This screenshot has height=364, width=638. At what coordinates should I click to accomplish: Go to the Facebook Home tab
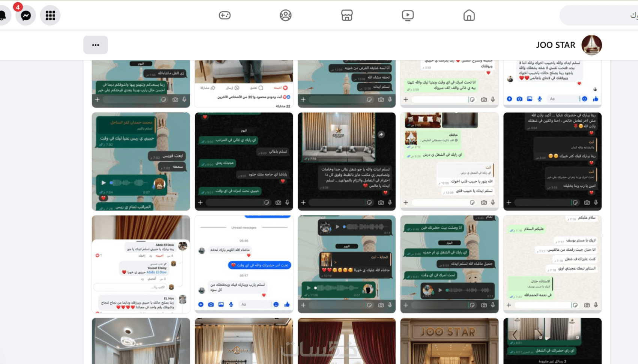[x=469, y=15]
